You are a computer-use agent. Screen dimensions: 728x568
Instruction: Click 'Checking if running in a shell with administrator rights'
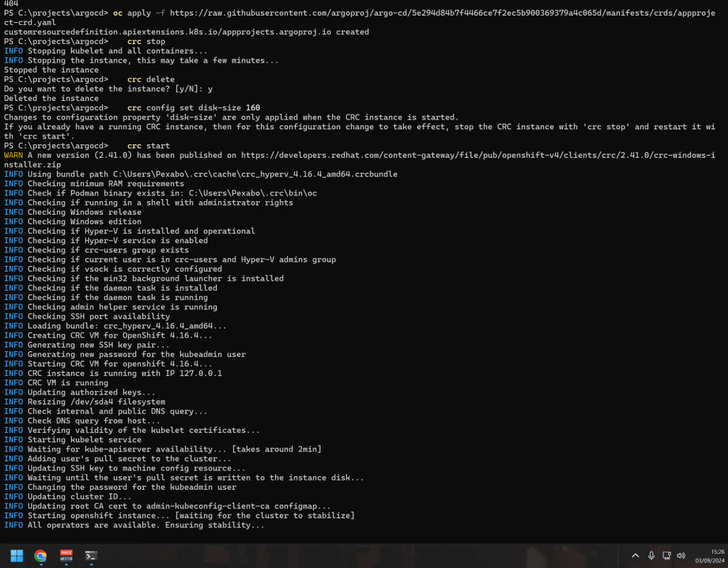point(149,203)
